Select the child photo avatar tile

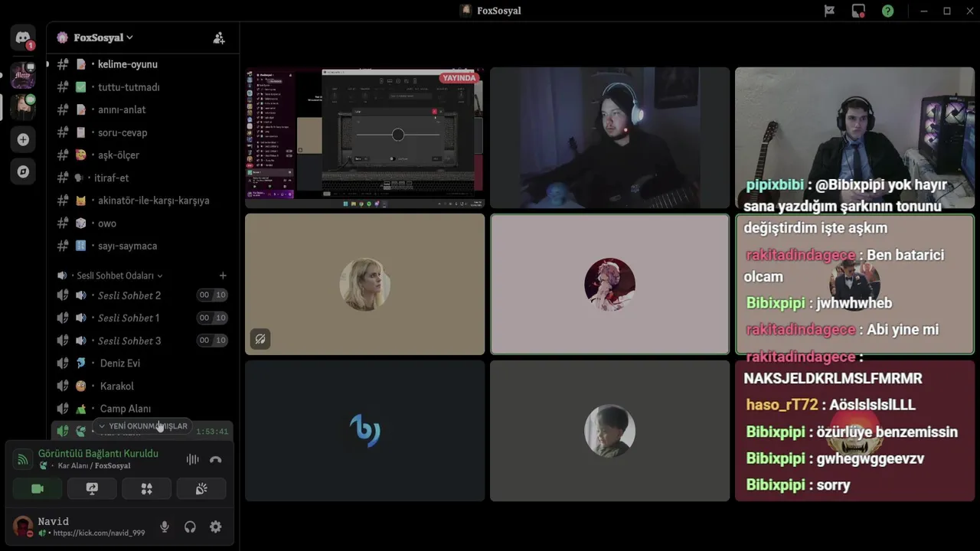pyautogui.click(x=609, y=431)
